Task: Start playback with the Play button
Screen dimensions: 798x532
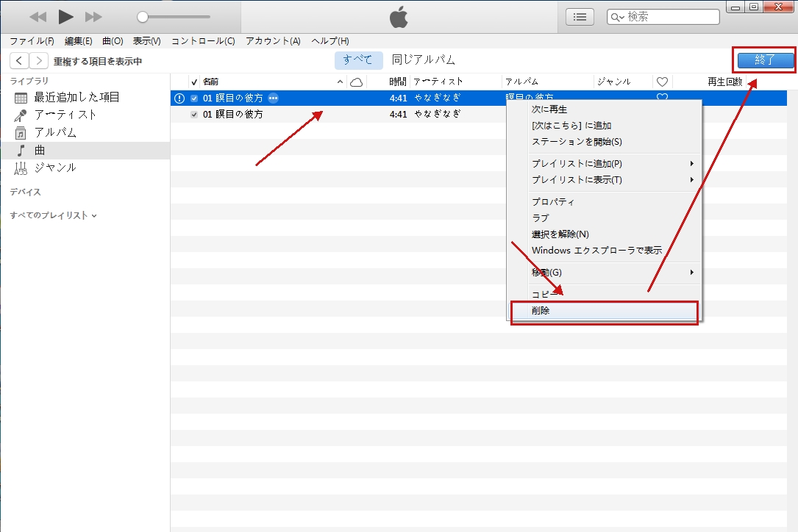Action: (65, 17)
